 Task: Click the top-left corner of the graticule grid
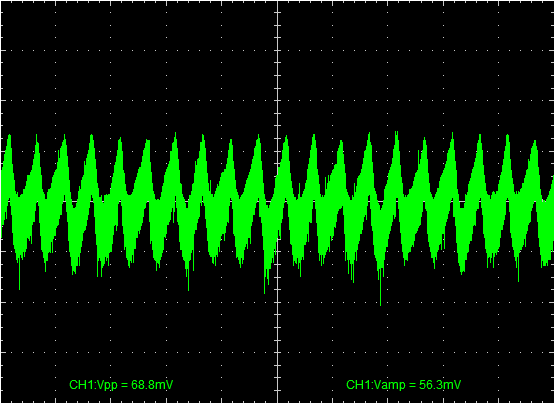(1, 1)
